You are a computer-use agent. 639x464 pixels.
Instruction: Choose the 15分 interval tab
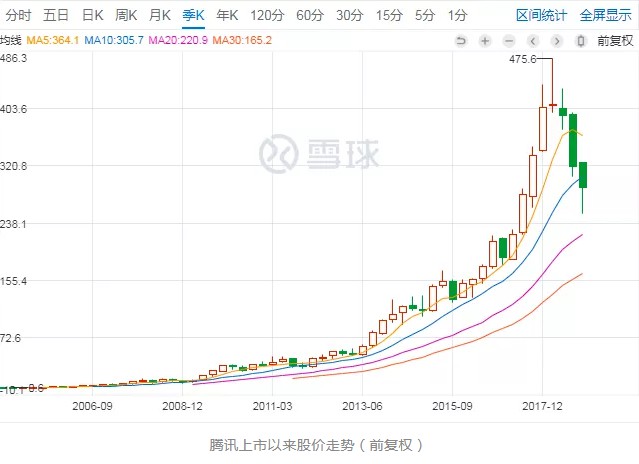tap(389, 15)
